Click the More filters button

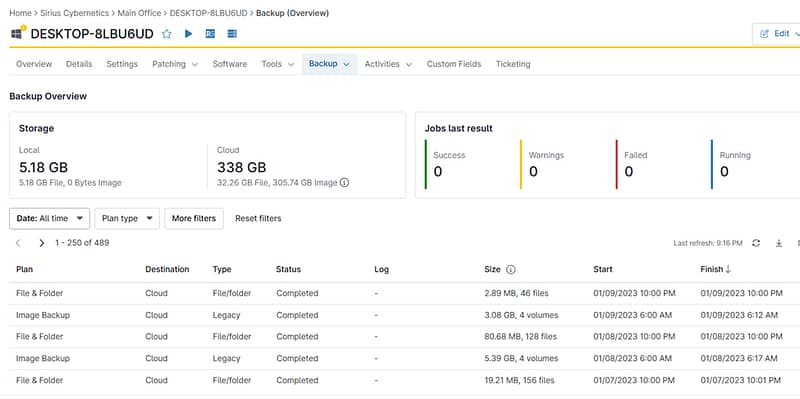tap(194, 218)
